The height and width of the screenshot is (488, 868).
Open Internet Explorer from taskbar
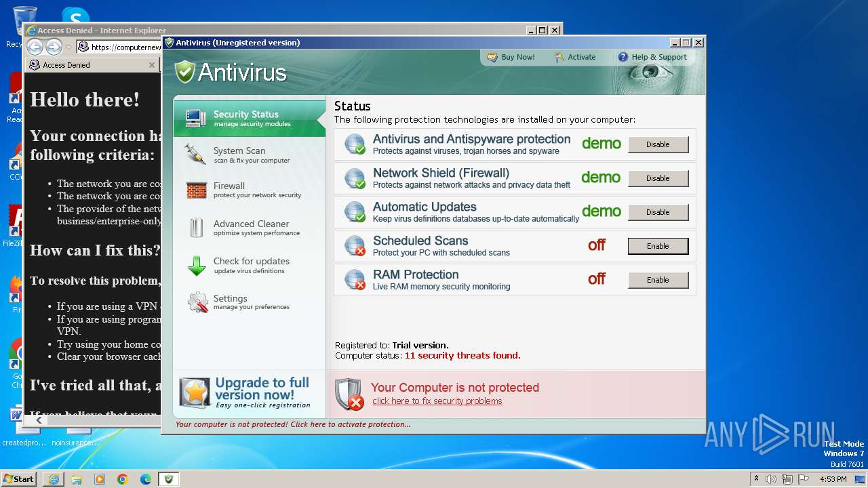[x=54, y=479]
